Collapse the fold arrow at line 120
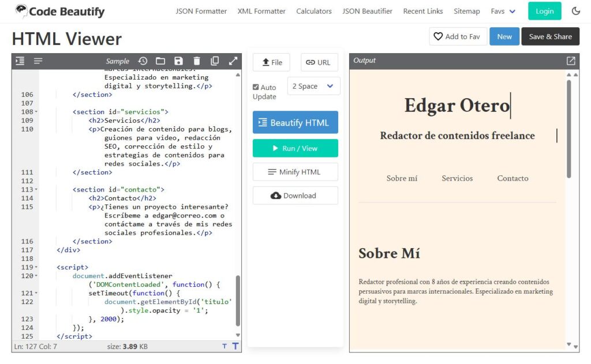The height and width of the screenshot is (364, 591). (x=36, y=276)
